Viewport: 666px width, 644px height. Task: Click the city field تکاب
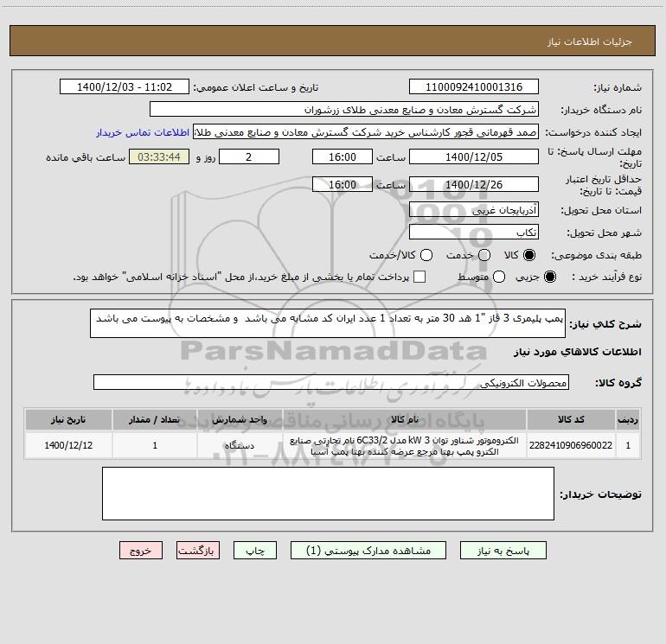[474, 233]
